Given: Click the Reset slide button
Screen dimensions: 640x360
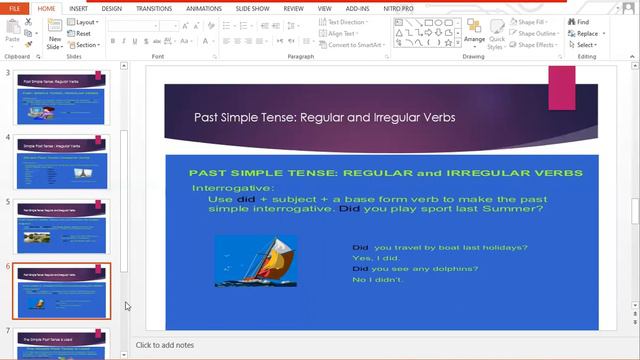Looking at the screenshot, I should [79, 33].
